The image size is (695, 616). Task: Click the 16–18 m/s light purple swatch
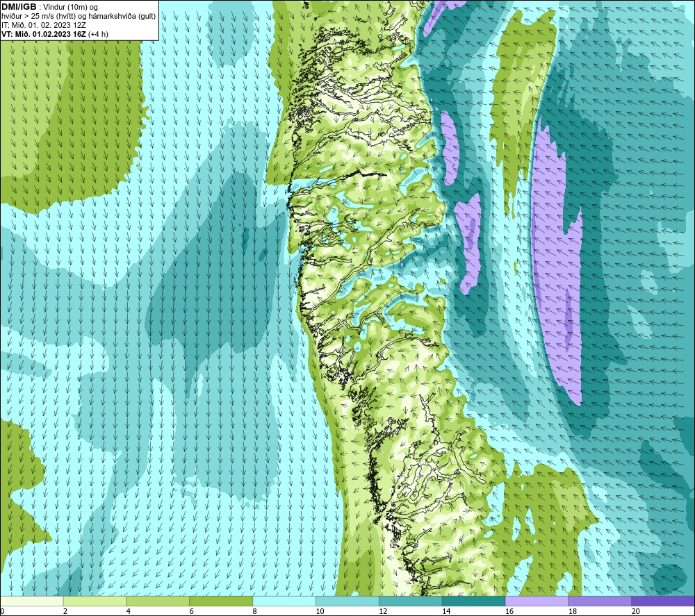(537, 601)
